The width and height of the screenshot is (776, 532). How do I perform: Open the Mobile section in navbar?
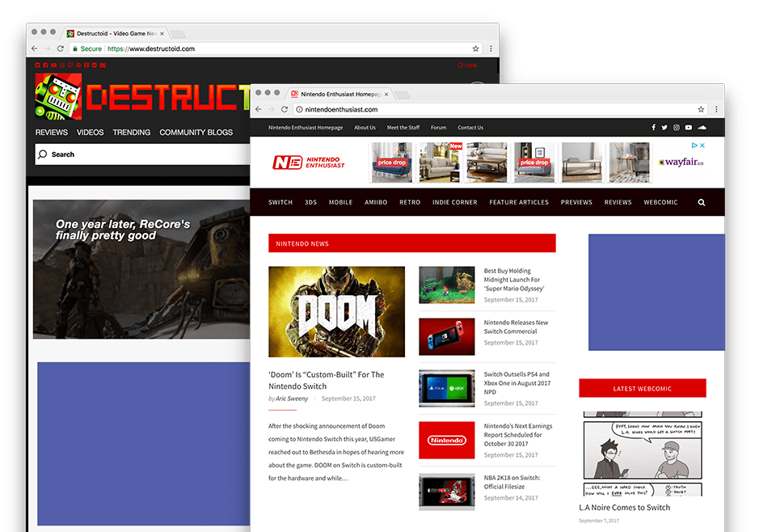click(x=341, y=202)
